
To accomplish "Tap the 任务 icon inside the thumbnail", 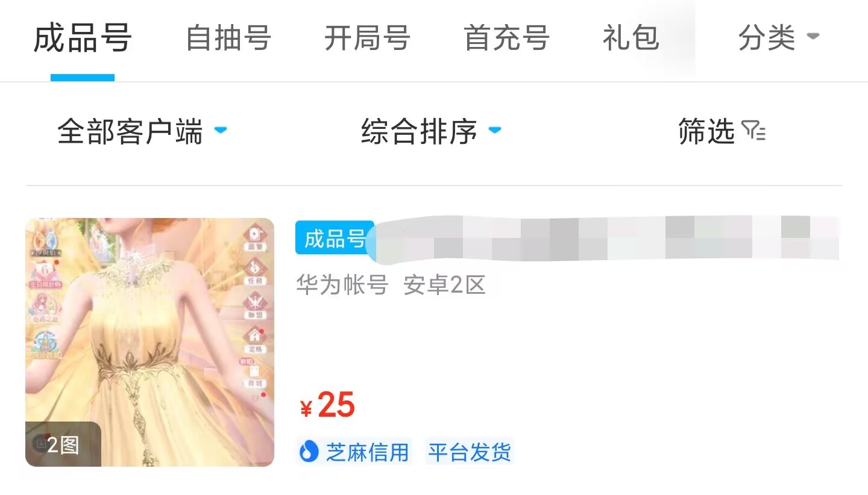I will tap(255, 272).
